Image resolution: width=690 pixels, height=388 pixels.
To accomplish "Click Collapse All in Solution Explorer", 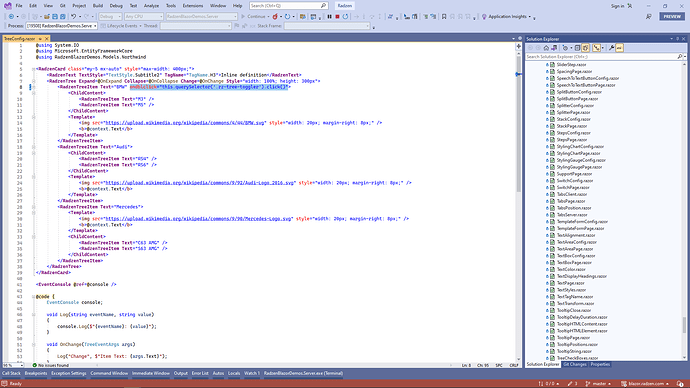I will click(577, 48).
